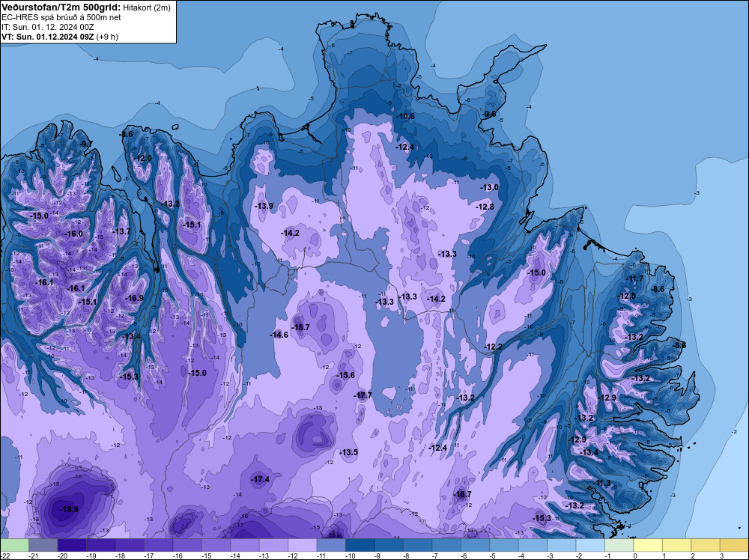Click the -12.2 temperature value
Viewport: 749px width, 560px height.
(x=494, y=347)
